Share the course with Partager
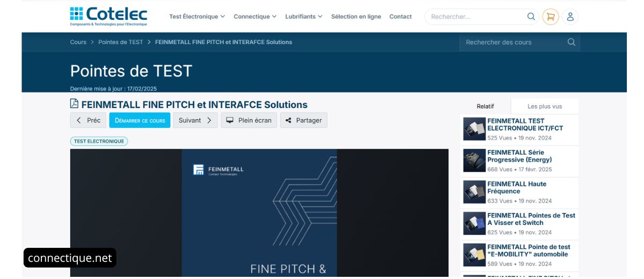644x279 pixels. click(x=303, y=120)
